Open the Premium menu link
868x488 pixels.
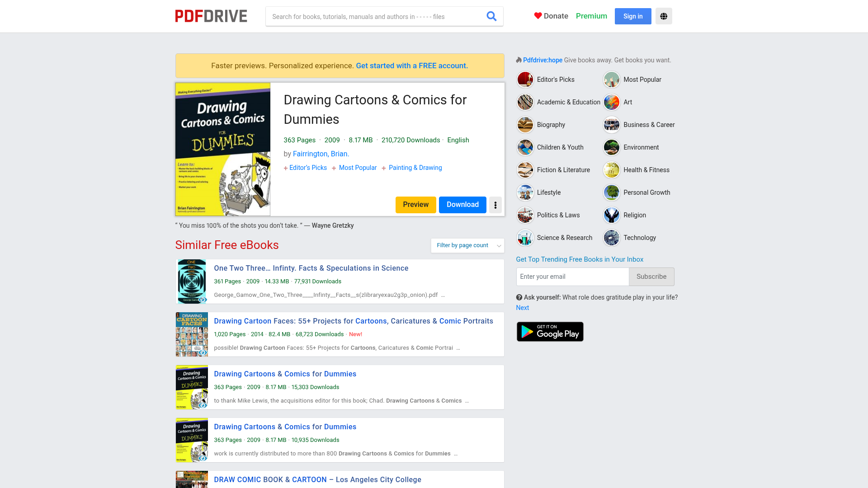coord(591,16)
